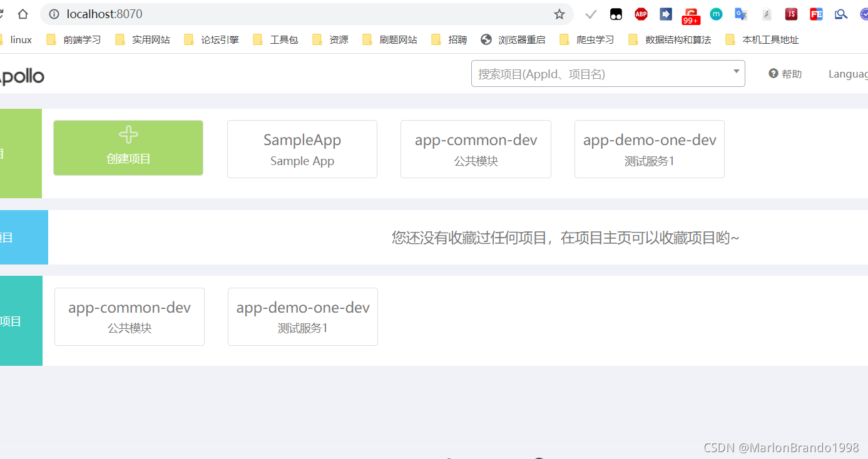Open the Language menu
The height and width of the screenshot is (459, 868).
[x=848, y=74]
